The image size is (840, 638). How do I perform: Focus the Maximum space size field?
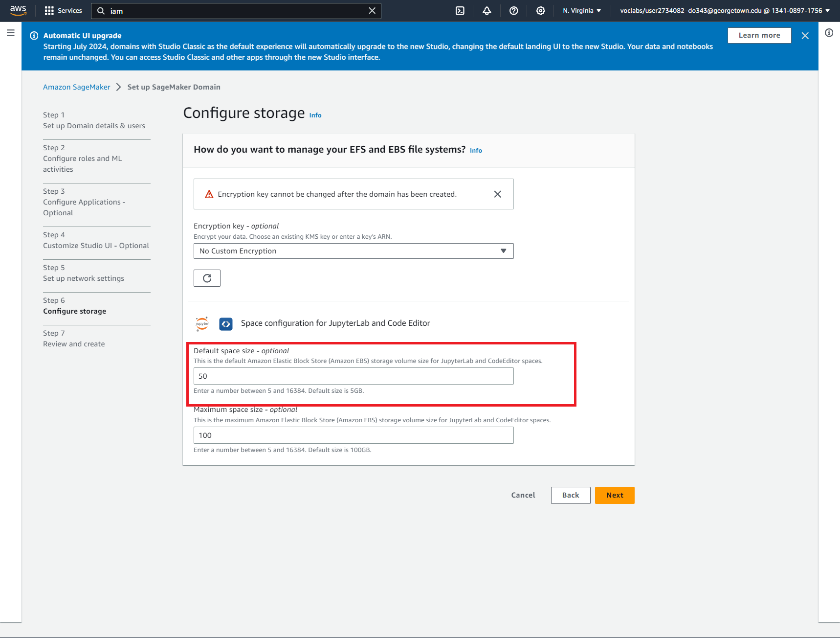pos(354,435)
